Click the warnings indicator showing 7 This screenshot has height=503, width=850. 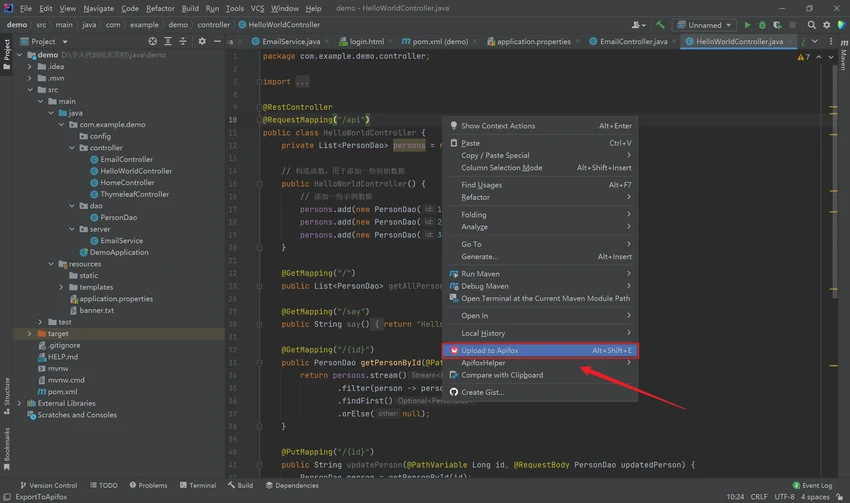pyautogui.click(x=803, y=57)
